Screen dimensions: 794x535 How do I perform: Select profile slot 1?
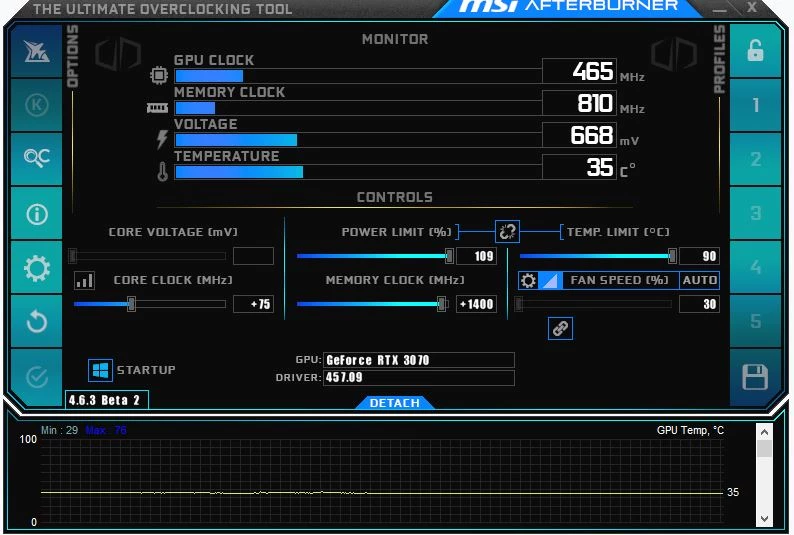tap(755, 105)
